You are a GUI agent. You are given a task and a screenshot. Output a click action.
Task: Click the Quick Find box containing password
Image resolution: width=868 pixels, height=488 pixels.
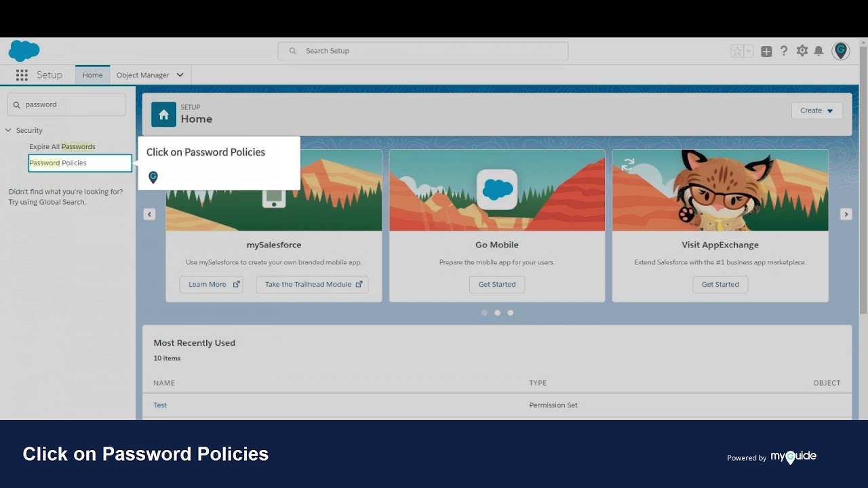(66, 104)
